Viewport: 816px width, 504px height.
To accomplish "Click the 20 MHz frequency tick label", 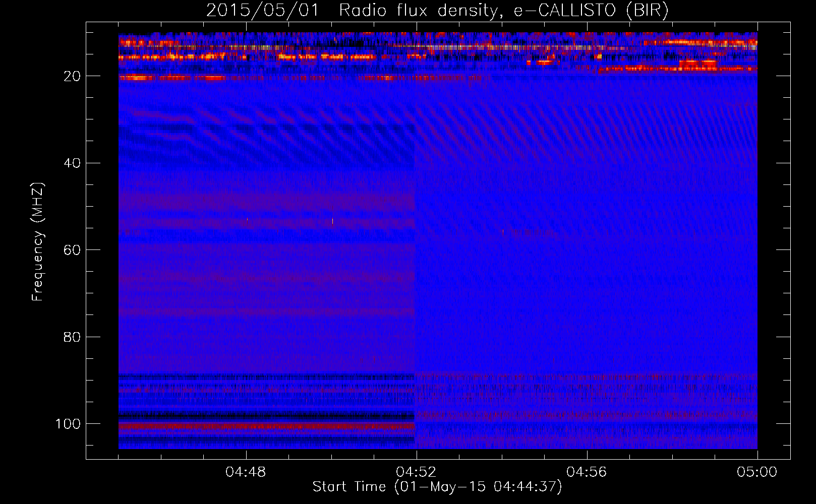I will pos(73,76).
